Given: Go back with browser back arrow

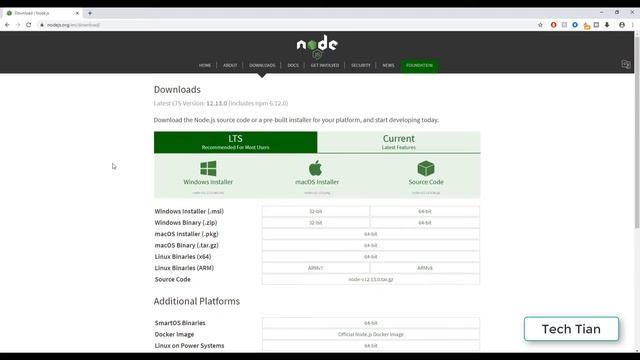Looking at the screenshot, I should (x=7, y=25).
